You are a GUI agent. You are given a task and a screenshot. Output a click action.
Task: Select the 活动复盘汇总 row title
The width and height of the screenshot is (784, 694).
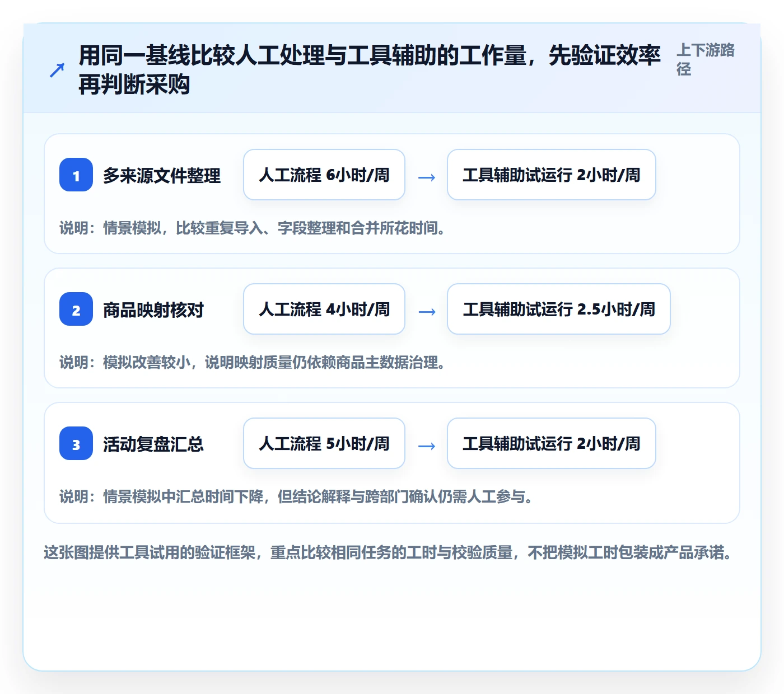(153, 444)
